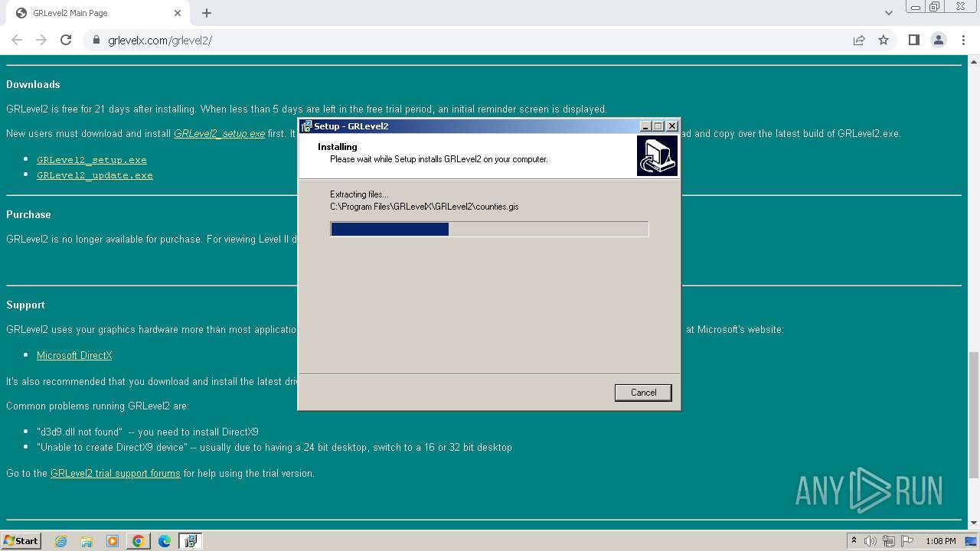Click the counties.gis extraction path text
The image size is (980, 551).
coord(424,207)
